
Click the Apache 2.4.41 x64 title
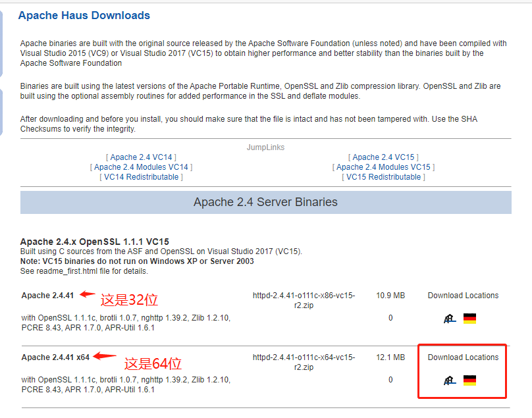click(55, 357)
